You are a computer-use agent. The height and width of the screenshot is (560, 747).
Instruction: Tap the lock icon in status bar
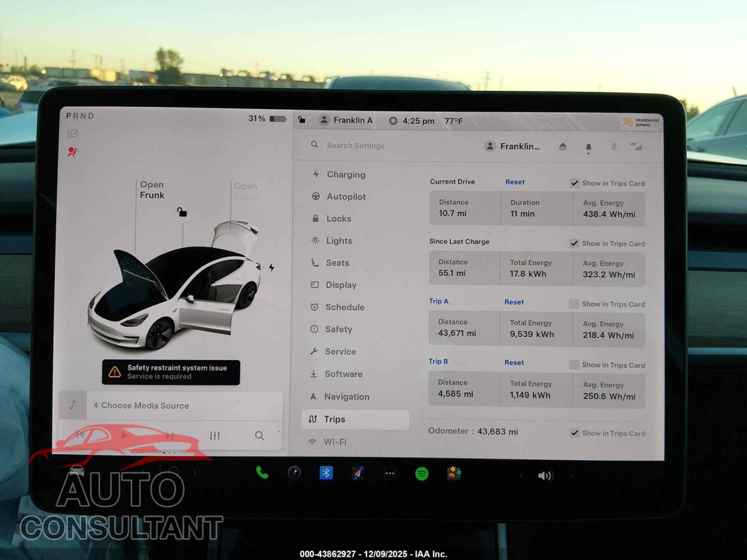click(x=302, y=119)
